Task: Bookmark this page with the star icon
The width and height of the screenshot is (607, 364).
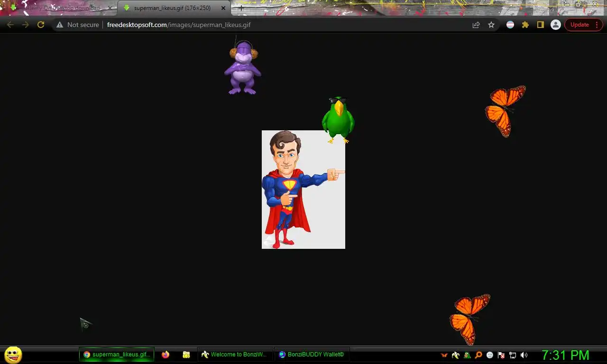Action: coord(491,25)
